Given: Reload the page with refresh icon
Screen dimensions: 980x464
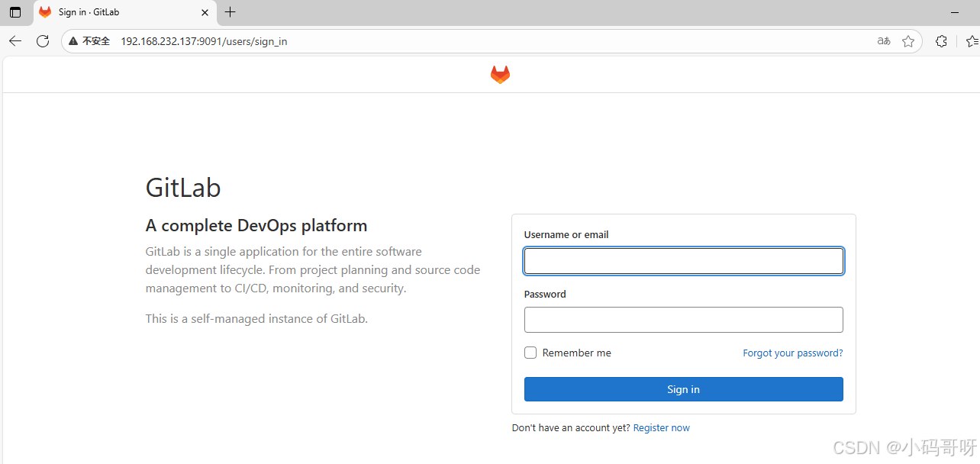Looking at the screenshot, I should [43, 41].
